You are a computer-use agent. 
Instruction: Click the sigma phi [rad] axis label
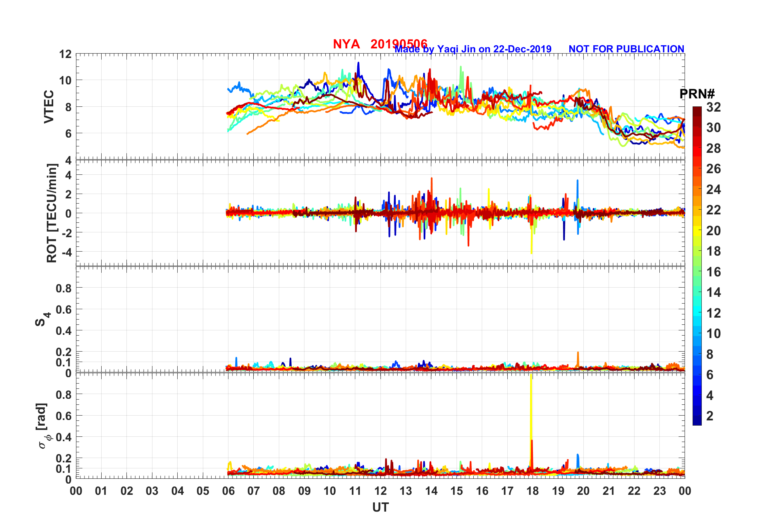(x=43, y=426)
